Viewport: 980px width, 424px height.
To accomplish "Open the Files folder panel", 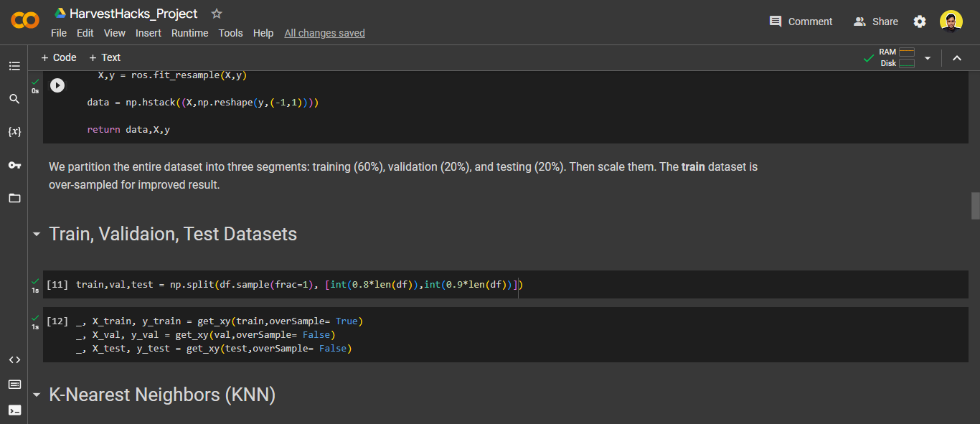I will pos(14,198).
